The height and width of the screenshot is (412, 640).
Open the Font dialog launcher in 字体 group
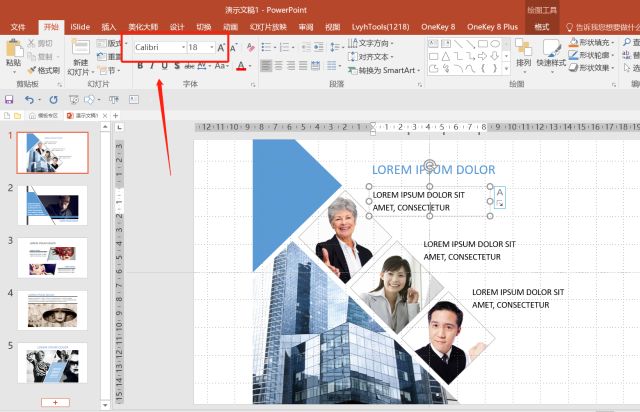click(x=253, y=85)
